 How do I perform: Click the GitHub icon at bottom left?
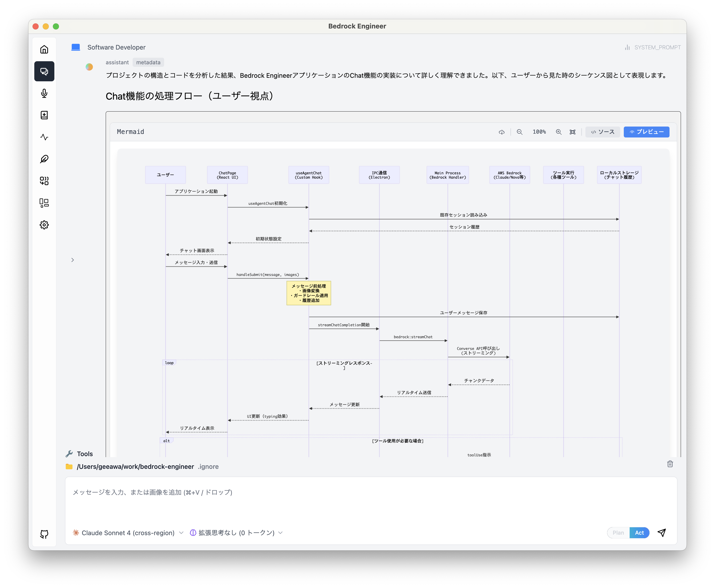click(44, 534)
